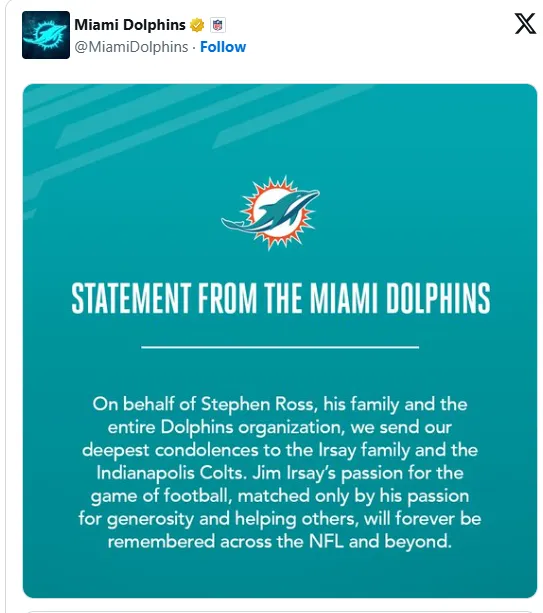Open the @MiamiDolphins handle link
This screenshot has height=613, width=543.
131,47
